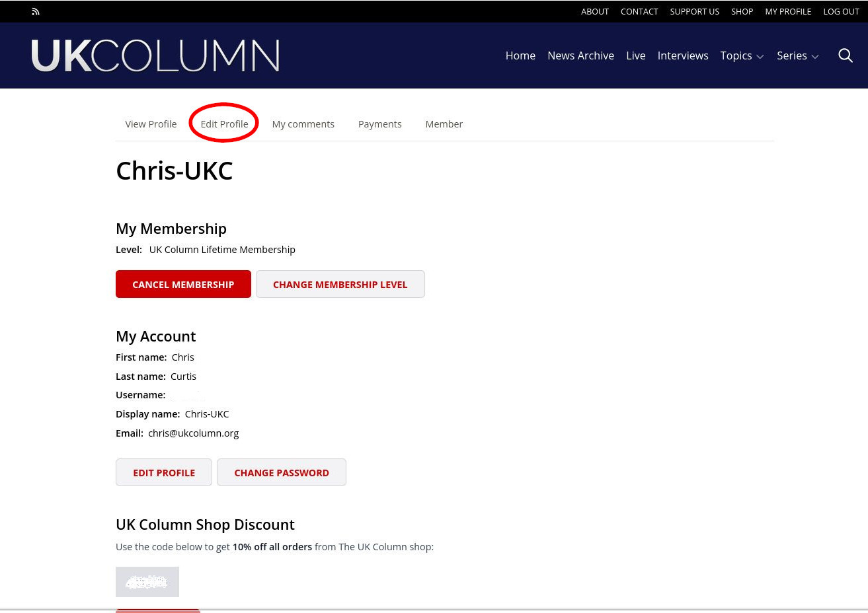Open the My comments tab
The height and width of the screenshot is (613, 868).
click(303, 124)
